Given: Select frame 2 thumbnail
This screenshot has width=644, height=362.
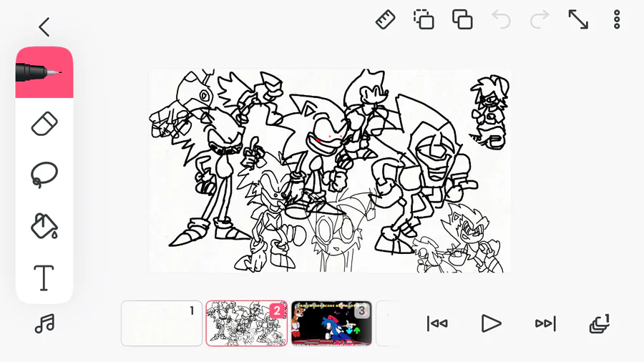Looking at the screenshot, I should (x=246, y=323).
